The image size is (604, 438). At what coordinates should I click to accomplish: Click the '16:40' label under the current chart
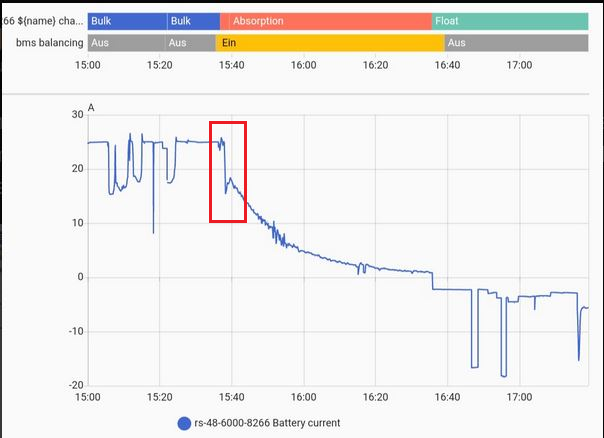tap(447, 397)
